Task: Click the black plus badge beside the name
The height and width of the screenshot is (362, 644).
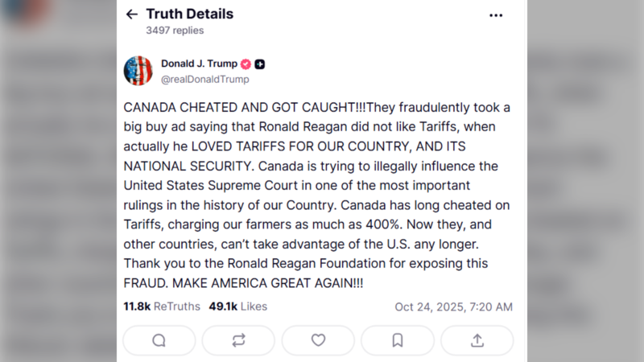Action: (x=260, y=64)
